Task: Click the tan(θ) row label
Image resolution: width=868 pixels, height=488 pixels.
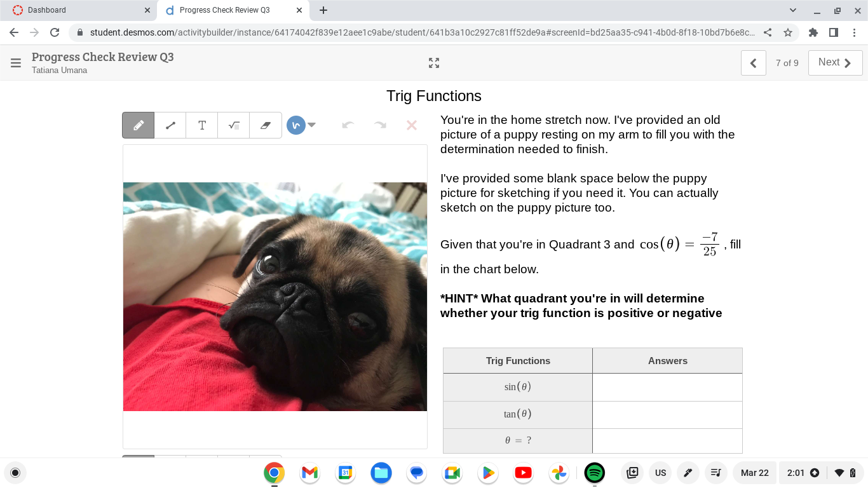Action: click(518, 414)
